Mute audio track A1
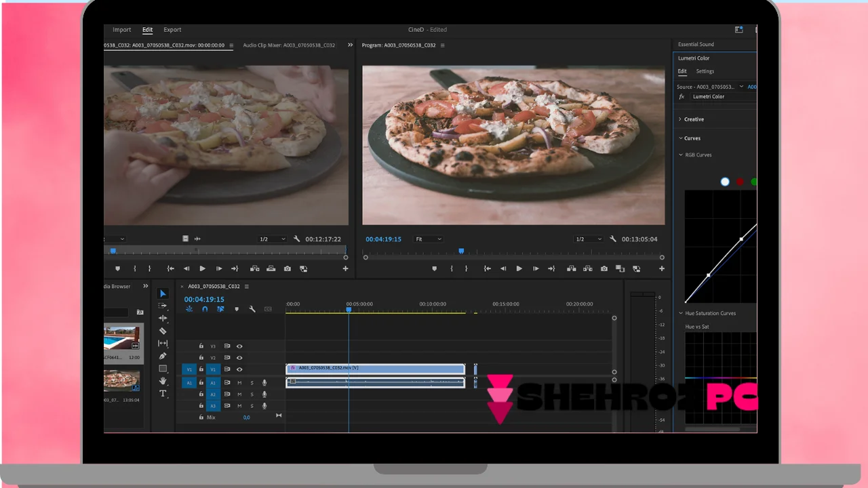Viewport: 868px width, 488px height. (239, 383)
